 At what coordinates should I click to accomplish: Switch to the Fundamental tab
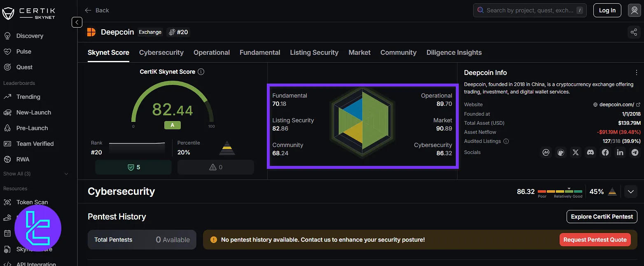click(260, 53)
